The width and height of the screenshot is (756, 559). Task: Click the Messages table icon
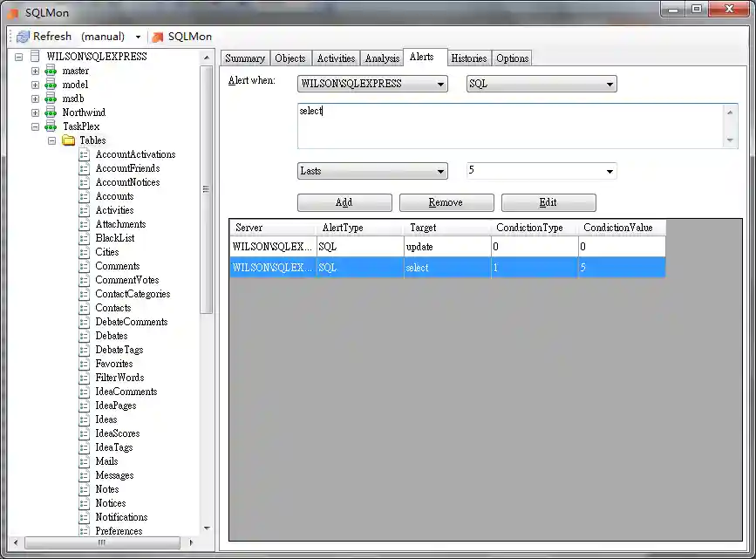tap(84, 475)
